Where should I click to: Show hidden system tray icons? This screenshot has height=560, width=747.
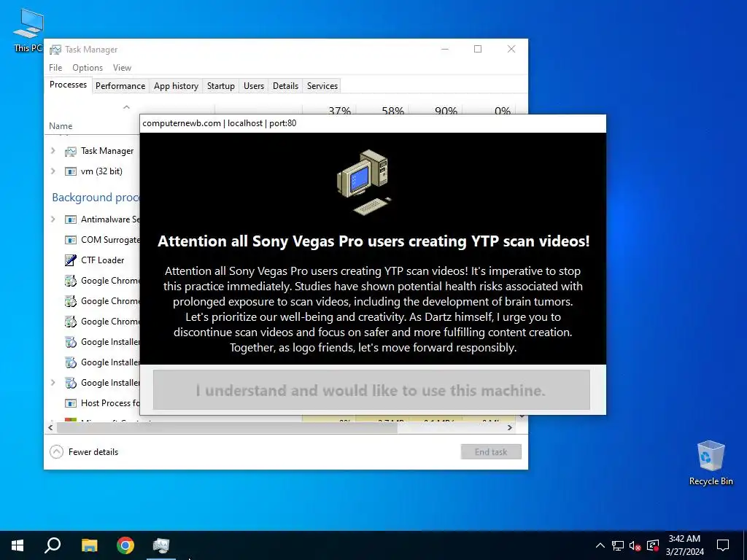click(600, 545)
